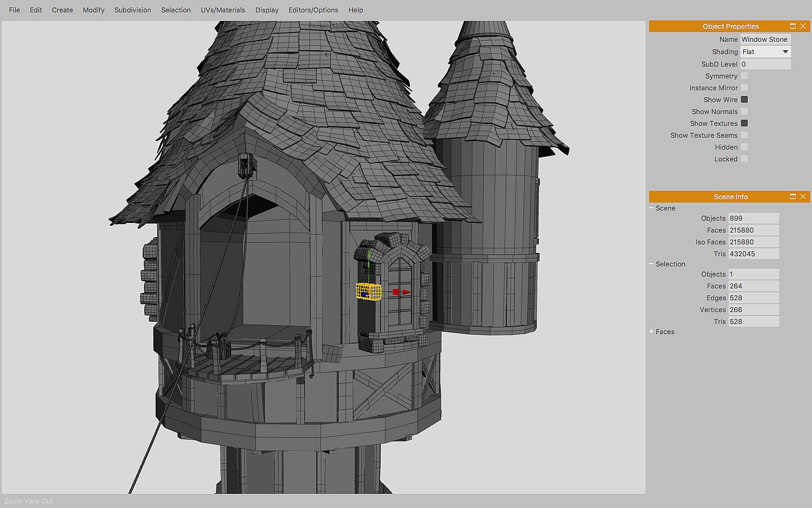Click the Selection Edges value field
Screen dimensions: 812x508
754,298
